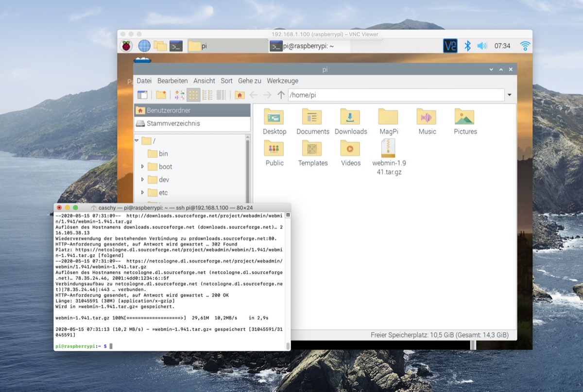583x392 pixels.
Task: Launch the web browser globe icon
Action: 144,46
